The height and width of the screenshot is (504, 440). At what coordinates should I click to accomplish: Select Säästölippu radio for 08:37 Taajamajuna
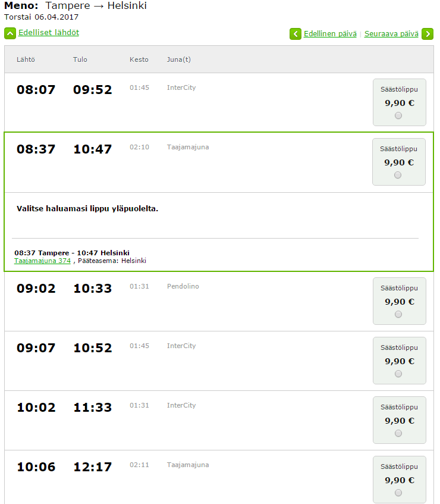coord(398,175)
